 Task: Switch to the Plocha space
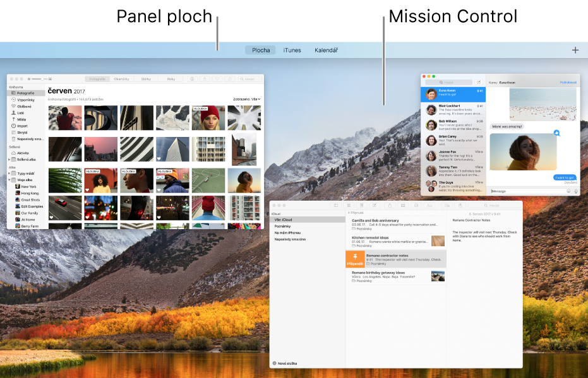261,50
